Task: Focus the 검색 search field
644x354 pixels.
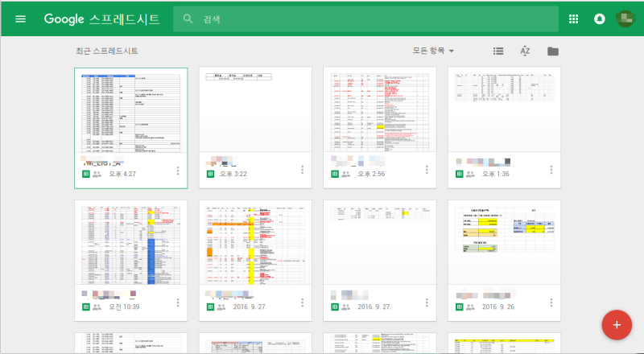Action: 365,19
